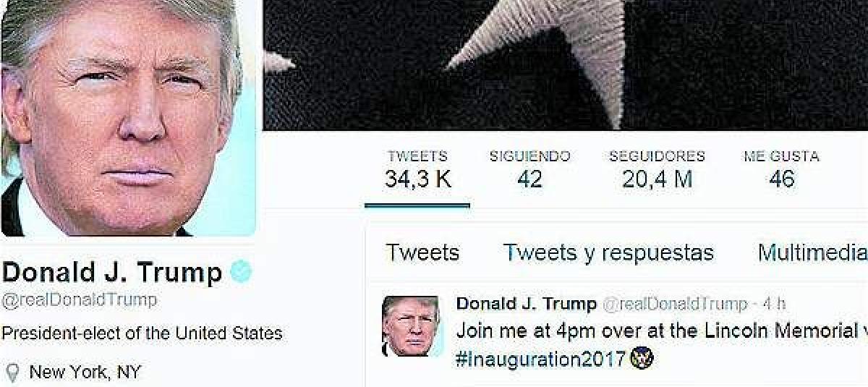Open the #Inauguration2017 hashtag
This screenshot has height=387, width=868.
click(x=540, y=359)
